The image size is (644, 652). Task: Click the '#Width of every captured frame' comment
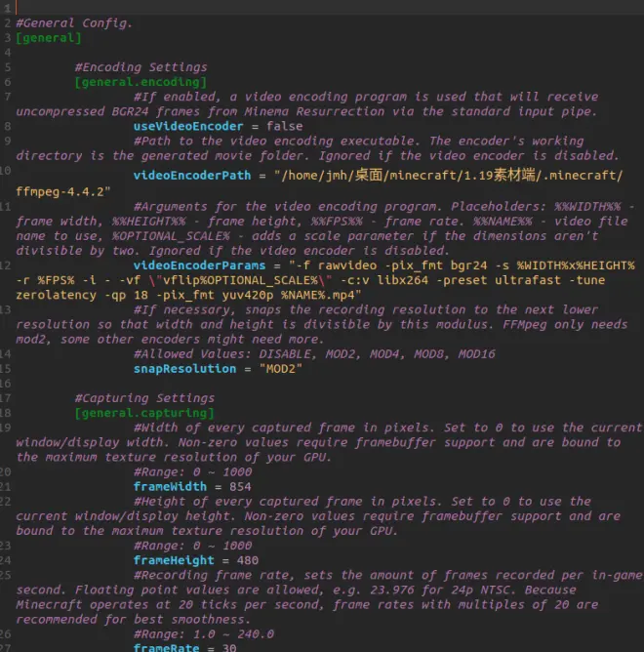(244, 428)
